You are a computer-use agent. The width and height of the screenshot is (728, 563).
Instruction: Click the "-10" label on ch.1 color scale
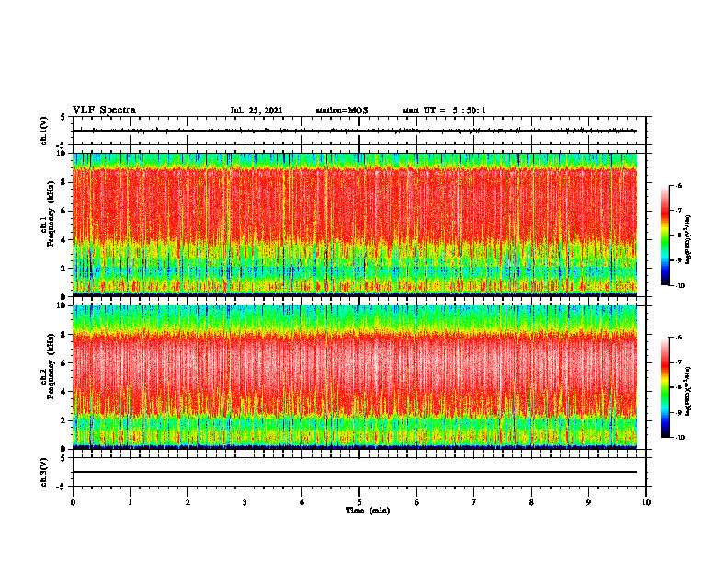click(680, 286)
